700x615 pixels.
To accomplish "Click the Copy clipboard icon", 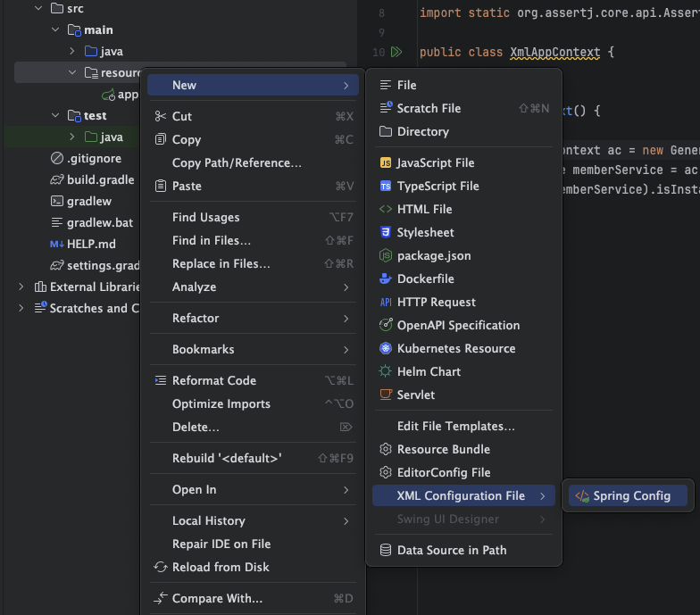I will (x=161, y=139).
